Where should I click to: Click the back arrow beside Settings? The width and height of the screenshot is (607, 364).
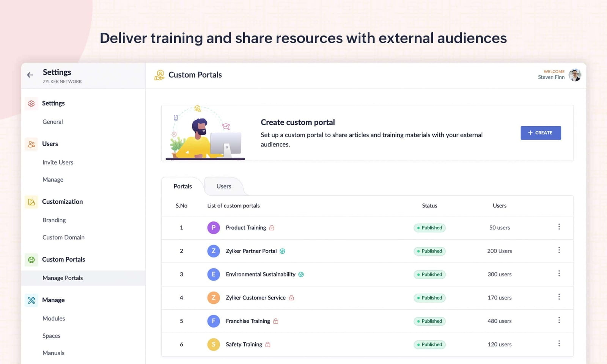30,75
